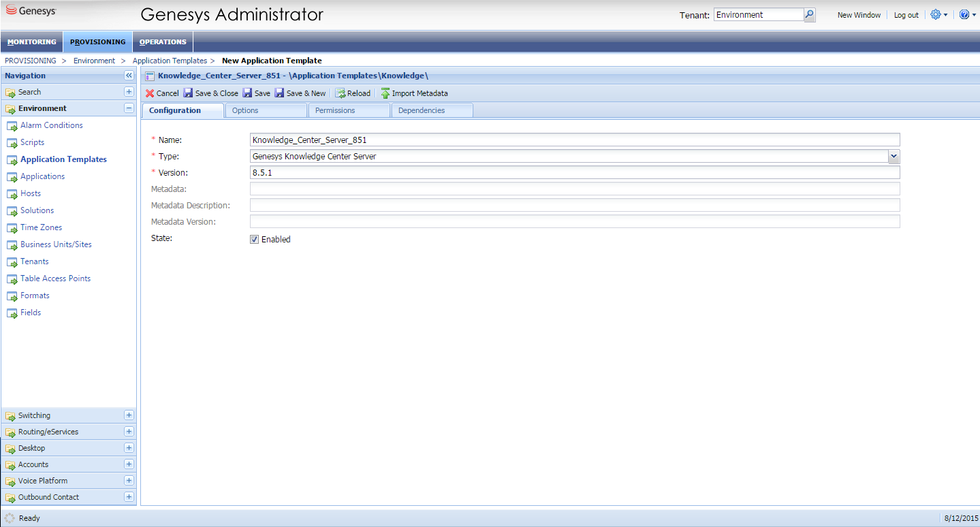Click the Save & New disk icon
Screen dimensions: 980x527
pos(279,93)
